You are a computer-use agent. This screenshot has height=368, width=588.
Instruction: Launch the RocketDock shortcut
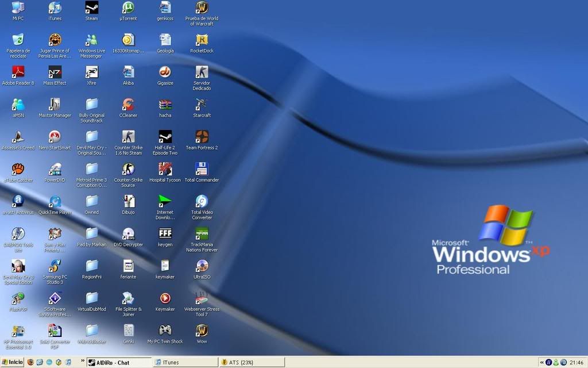202,43
